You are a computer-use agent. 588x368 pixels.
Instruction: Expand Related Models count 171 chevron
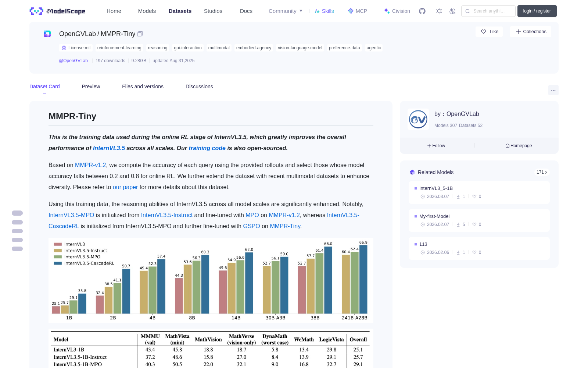[542, 172]
